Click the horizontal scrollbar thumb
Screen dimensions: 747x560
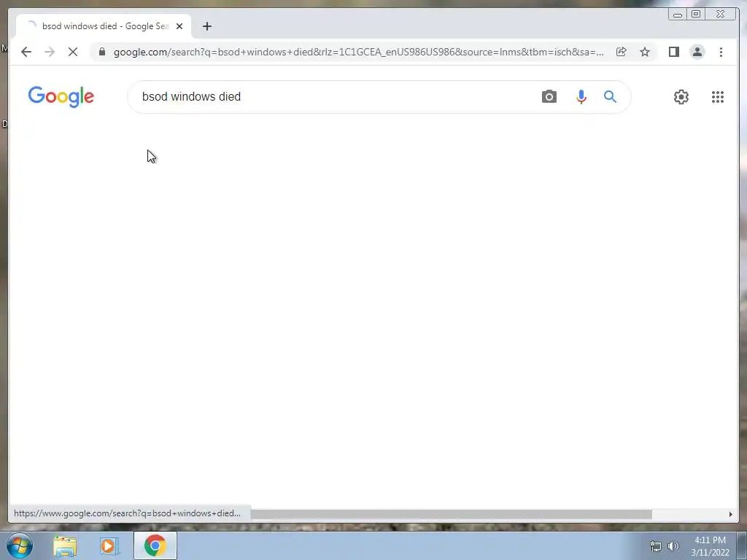[x=451, y=514]
